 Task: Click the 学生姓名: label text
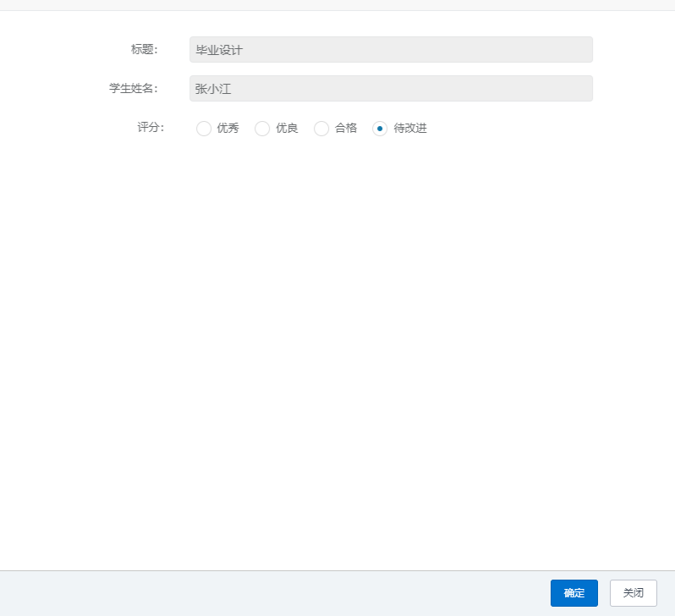(x=134, y=88)
